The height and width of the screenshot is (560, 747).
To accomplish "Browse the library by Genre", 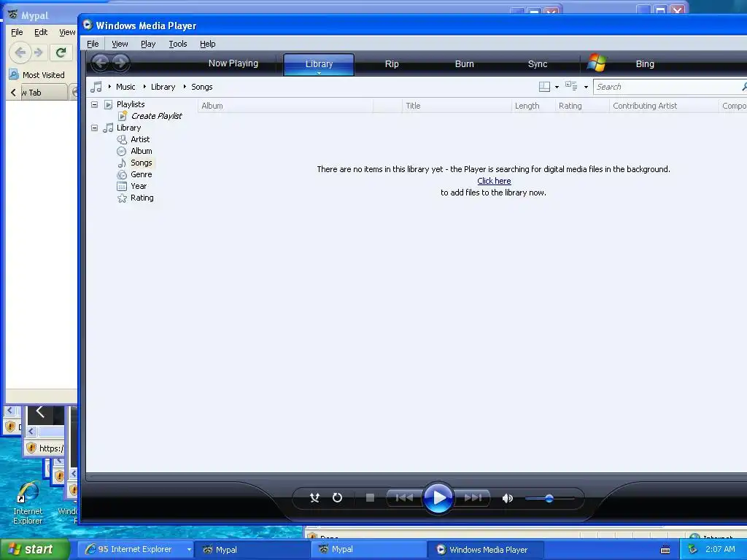I will [x=141, y=174].
